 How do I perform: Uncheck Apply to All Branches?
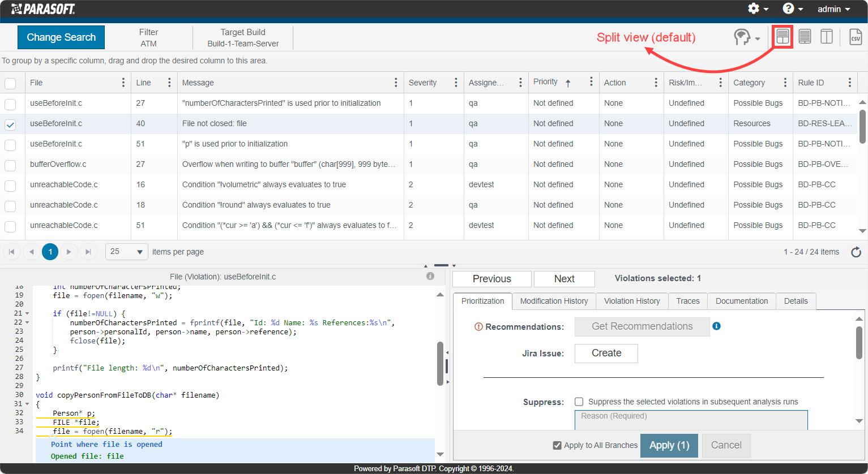click(x=557, y=446)
